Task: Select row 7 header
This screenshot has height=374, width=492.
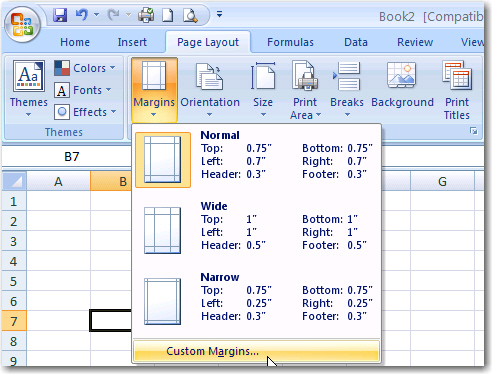Action: (x=14, y=321)
